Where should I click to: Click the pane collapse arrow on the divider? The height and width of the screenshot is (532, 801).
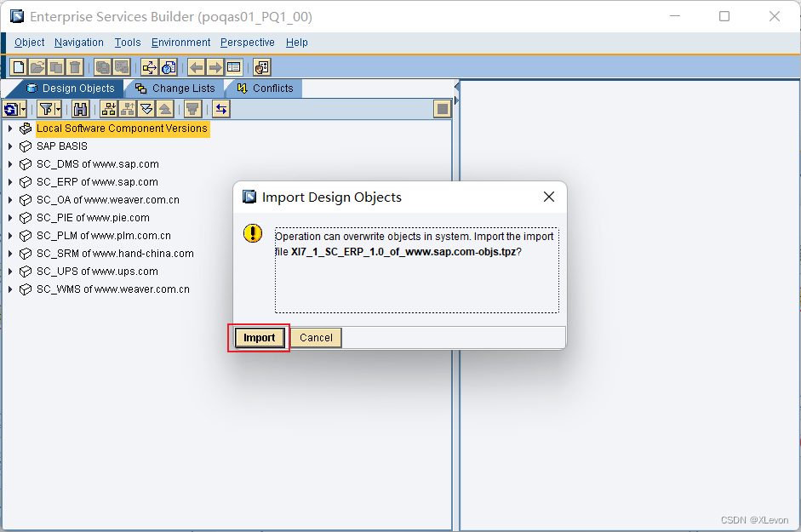[x=457, y=86]
